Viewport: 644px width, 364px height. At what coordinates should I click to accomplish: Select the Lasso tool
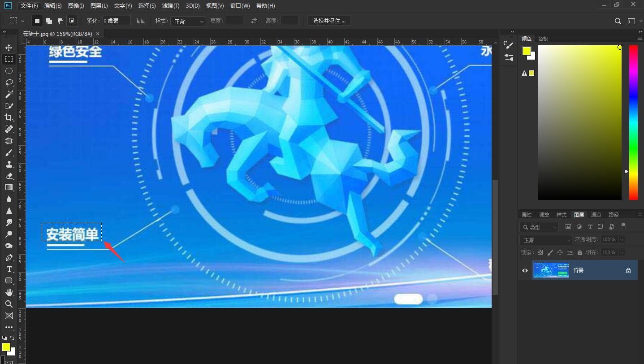tap(9, 82)
